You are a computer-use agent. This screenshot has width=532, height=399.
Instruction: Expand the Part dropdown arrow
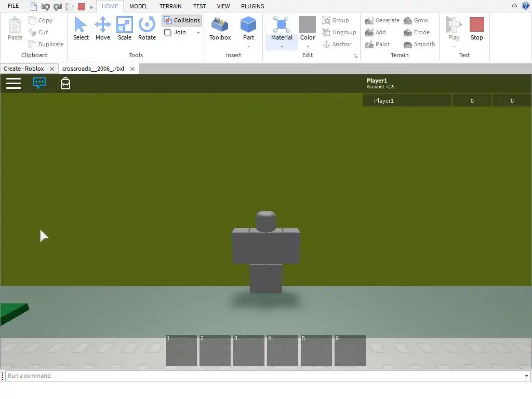coord(248,46)
